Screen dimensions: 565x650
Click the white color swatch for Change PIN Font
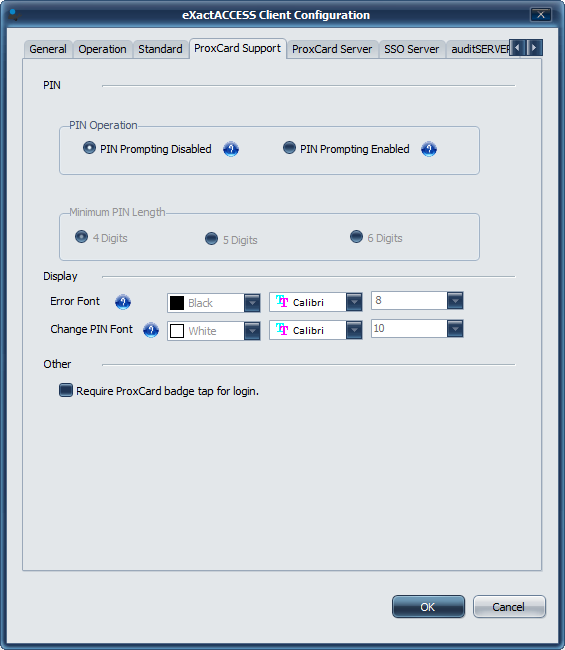pyautogui.click(x=177, y=331)
